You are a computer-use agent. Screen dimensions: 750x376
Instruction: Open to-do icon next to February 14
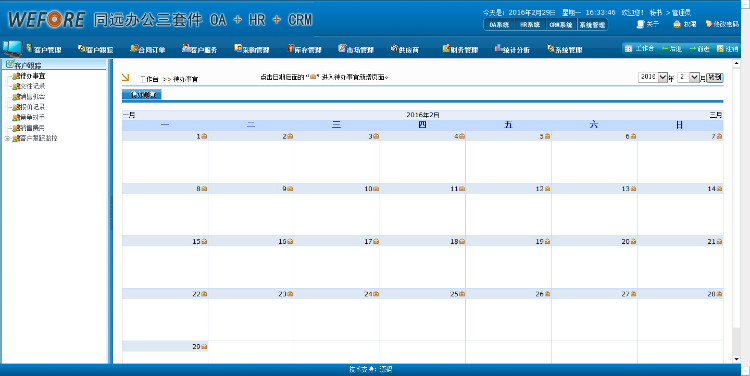(x=719, y=189)
